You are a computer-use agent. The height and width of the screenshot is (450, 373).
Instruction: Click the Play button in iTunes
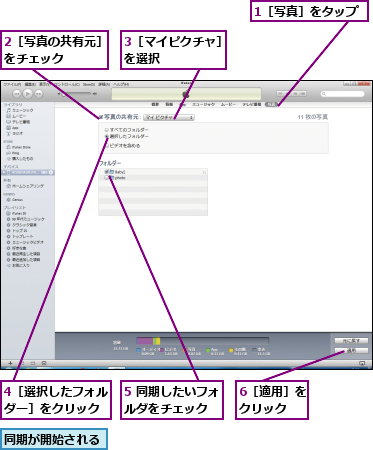point(28,94)
